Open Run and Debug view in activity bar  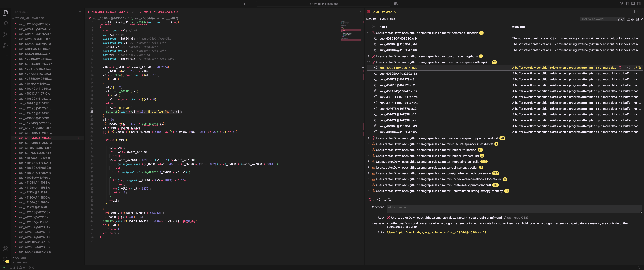5,46
